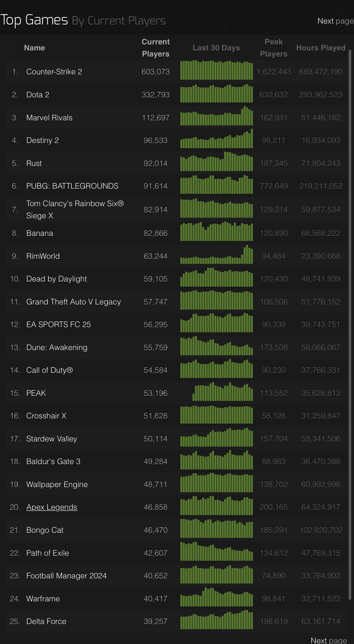Select current players value 603,073

(156, 72)
